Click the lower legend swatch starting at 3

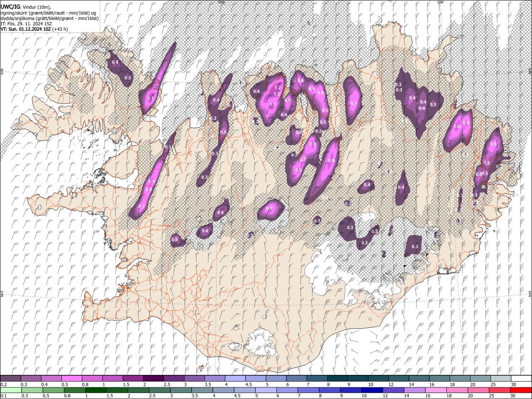[181, 390]
